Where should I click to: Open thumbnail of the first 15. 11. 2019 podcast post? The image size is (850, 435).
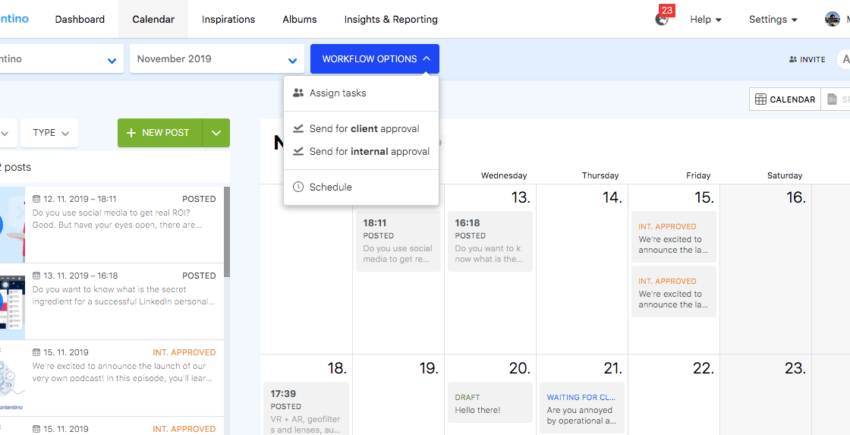pyautogui.click(x=12, y=378)
